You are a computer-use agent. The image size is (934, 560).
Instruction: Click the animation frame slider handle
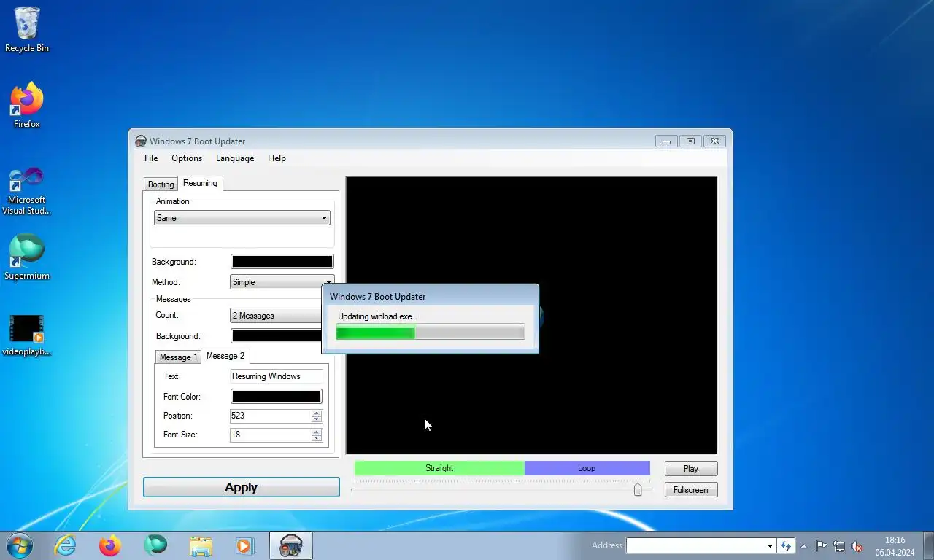pyautogui.click(x=638, y=489)
